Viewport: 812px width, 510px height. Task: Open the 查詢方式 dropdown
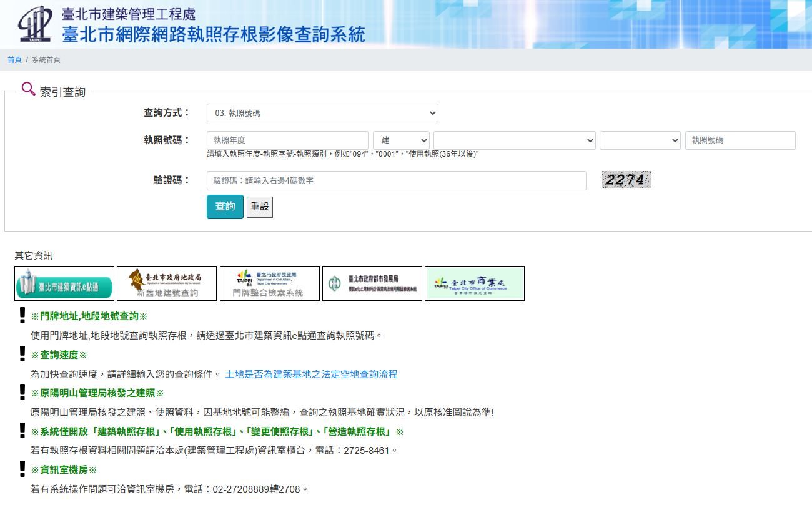pyautogui.click(x=322, y=113)
